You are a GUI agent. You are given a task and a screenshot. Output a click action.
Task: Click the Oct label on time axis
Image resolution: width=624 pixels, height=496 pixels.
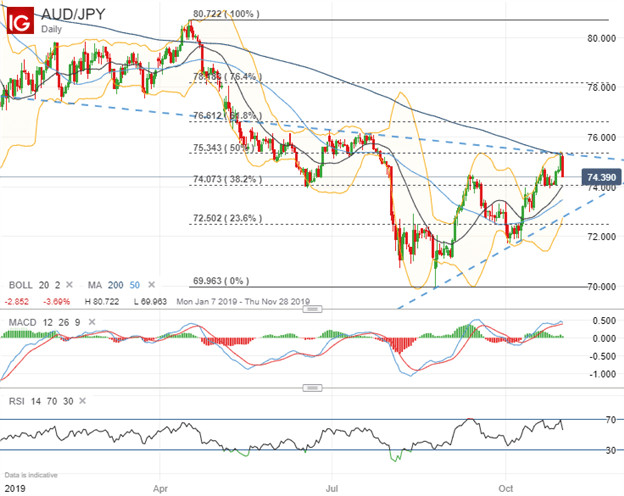(506, 488)
